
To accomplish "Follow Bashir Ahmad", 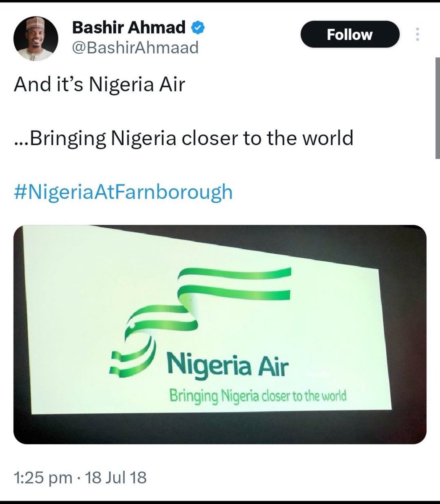I will (x=349, y=34).
